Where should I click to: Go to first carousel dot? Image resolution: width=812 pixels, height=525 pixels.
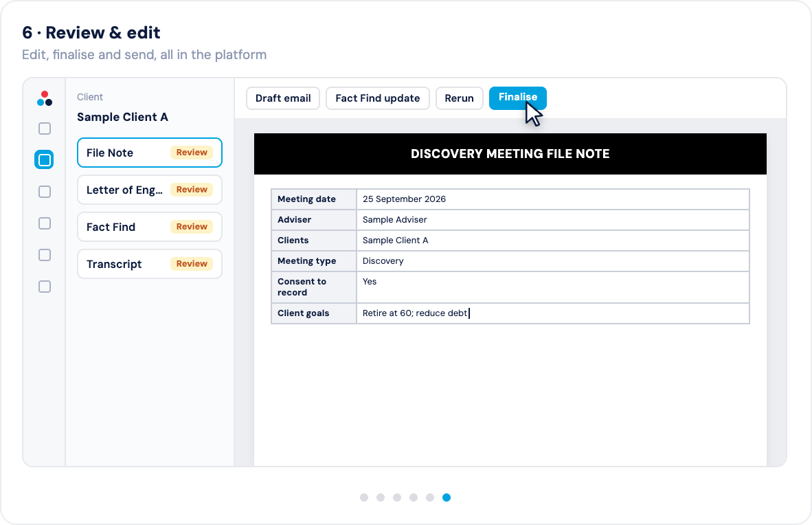coord(364,498)
